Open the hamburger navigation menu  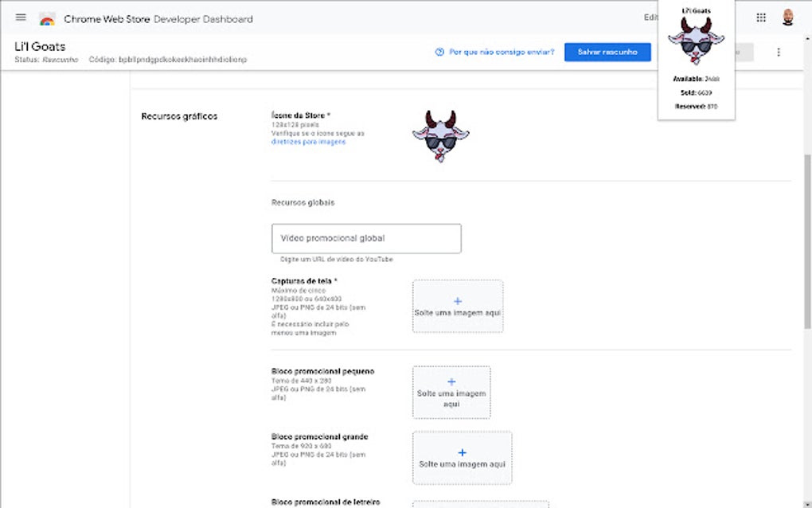21,18
